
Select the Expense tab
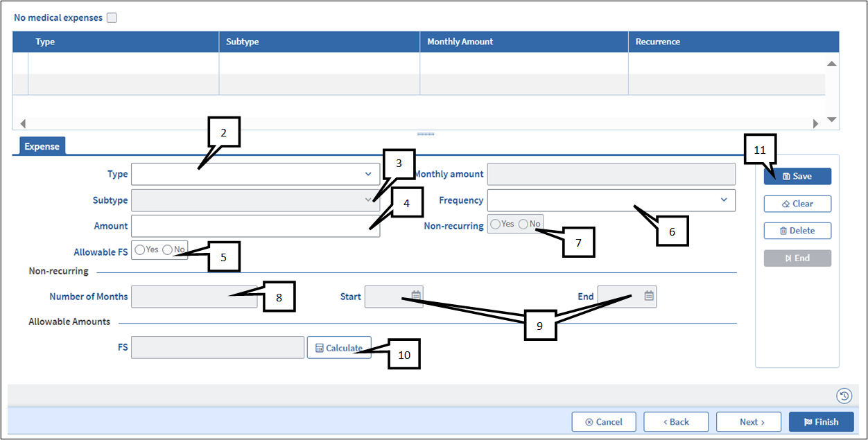pos(42,146)
